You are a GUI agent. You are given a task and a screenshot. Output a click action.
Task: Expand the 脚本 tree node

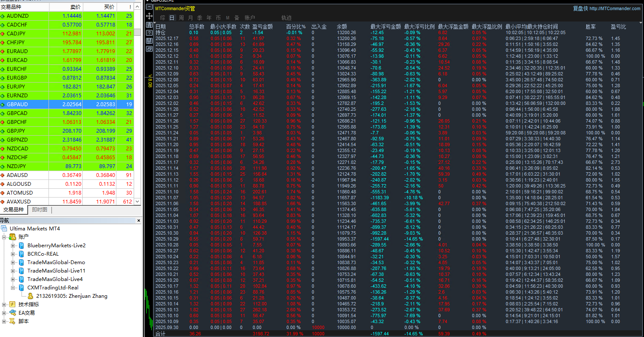[4, 321]
